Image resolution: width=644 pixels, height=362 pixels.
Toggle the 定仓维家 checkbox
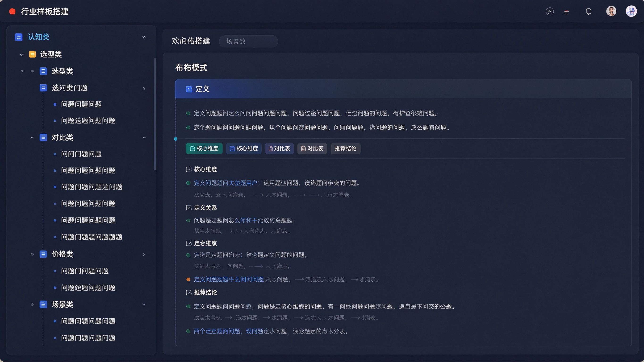(x=189, y=243)
